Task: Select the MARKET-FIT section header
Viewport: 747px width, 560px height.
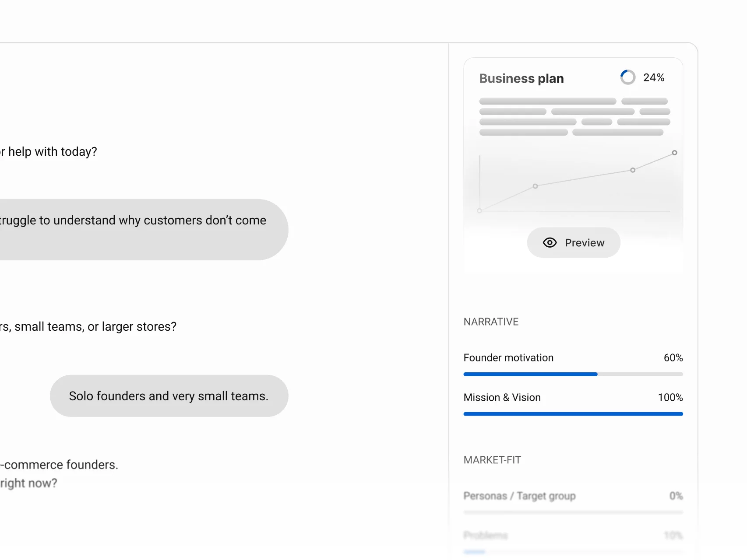Action: tap(492, 460)
